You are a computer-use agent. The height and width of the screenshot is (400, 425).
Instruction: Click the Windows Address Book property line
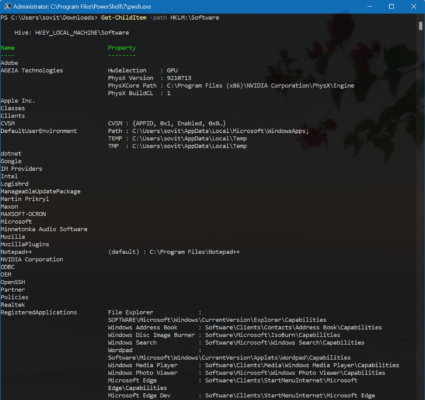pos(245,327)
